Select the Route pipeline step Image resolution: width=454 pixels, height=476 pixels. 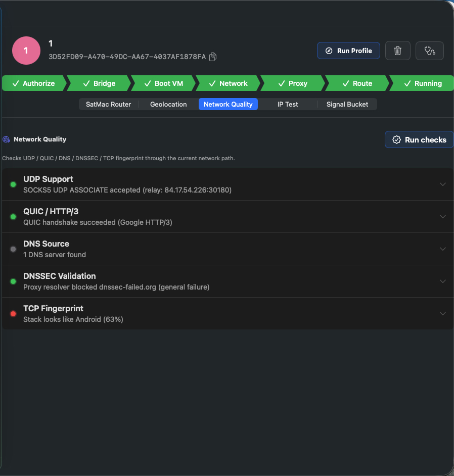pos(357,83)
